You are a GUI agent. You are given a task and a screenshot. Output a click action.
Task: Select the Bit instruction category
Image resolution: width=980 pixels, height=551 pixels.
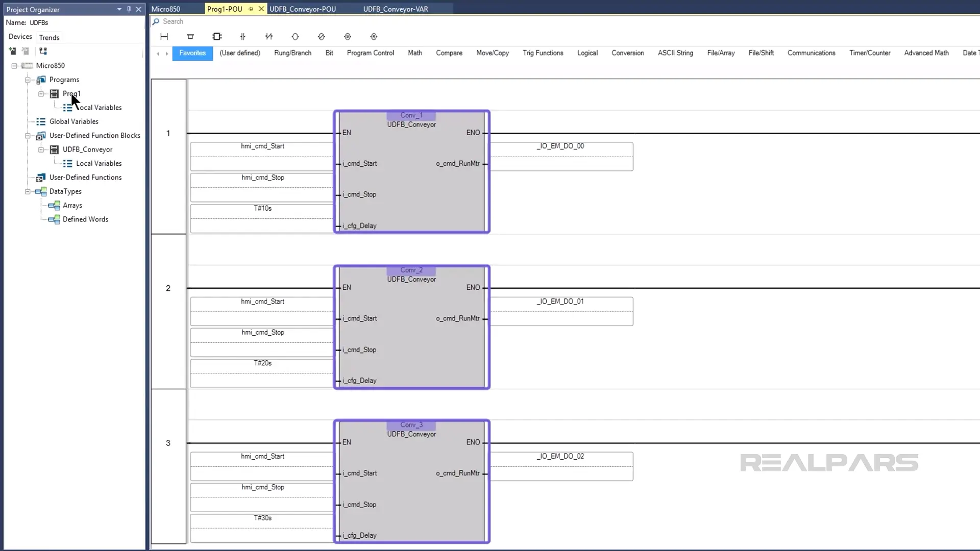pyautogui.click(x=329, y=53)
